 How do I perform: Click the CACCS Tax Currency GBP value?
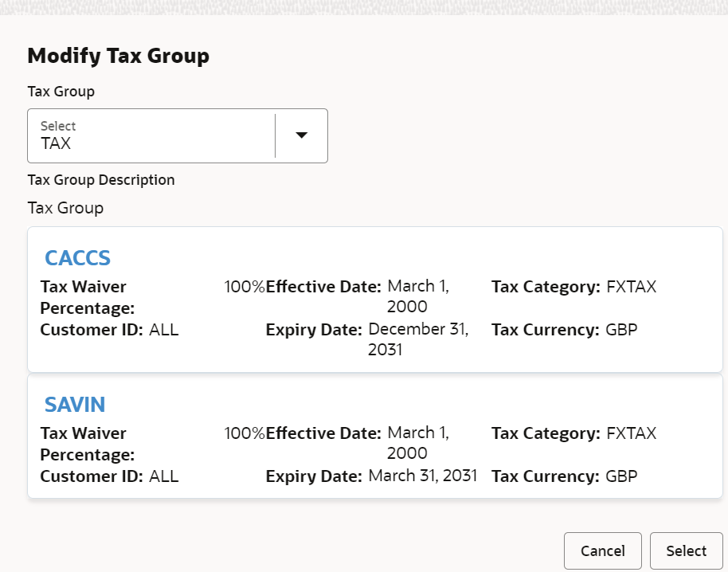[x=621, y=330]
